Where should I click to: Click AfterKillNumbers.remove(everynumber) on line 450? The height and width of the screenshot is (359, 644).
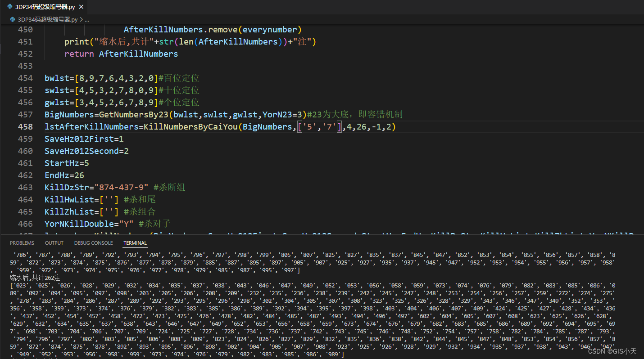click(213, 30)
